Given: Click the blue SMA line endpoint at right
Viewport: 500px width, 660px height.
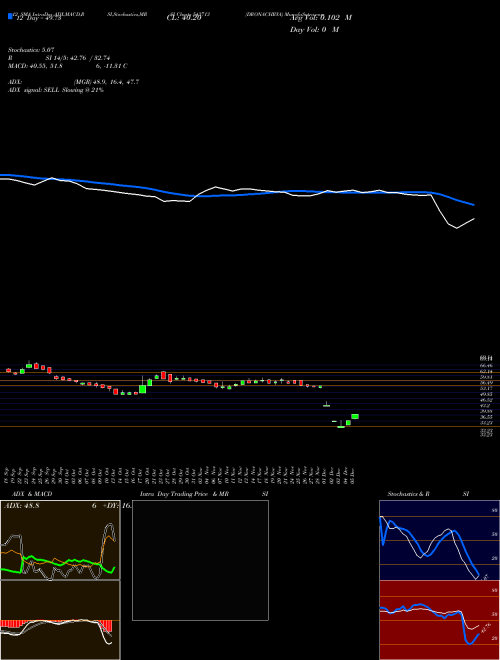Looking at the screenshot, I should pyautogui.click(x=474, y=205).
